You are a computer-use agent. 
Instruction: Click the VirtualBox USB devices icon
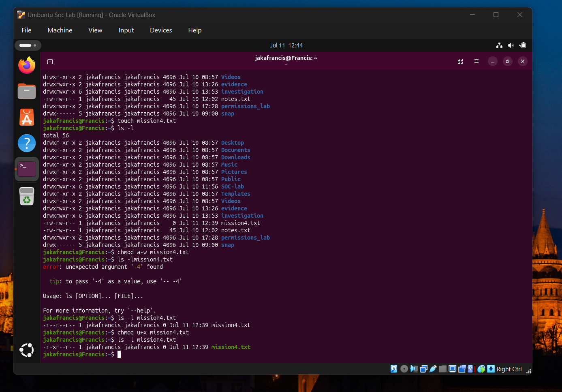coord(433,368)
